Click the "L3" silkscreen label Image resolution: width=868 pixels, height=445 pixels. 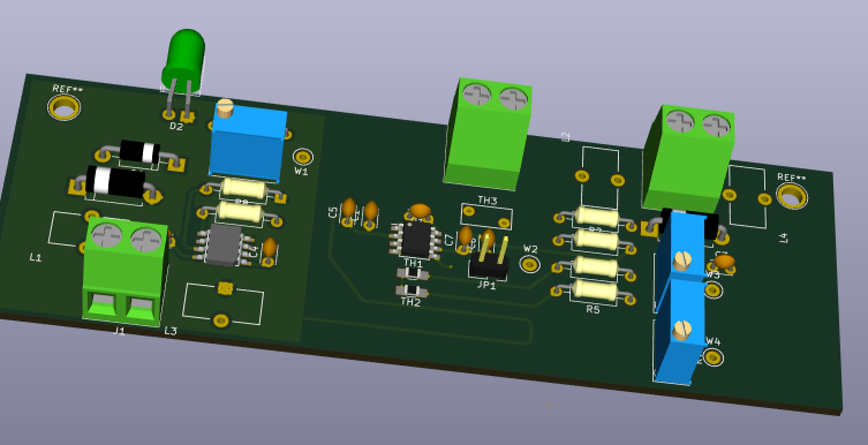coord(171,331)
